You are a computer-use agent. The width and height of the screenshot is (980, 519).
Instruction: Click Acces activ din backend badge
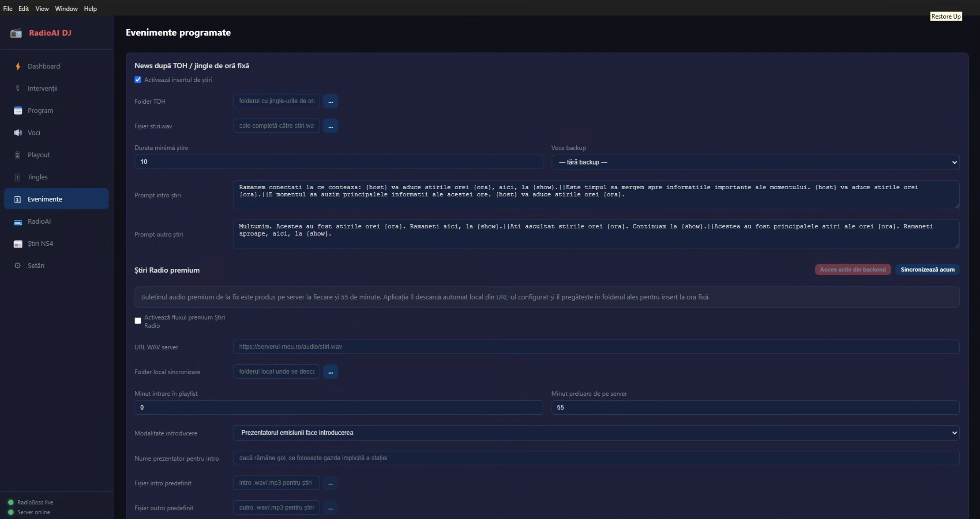point(852,270)
